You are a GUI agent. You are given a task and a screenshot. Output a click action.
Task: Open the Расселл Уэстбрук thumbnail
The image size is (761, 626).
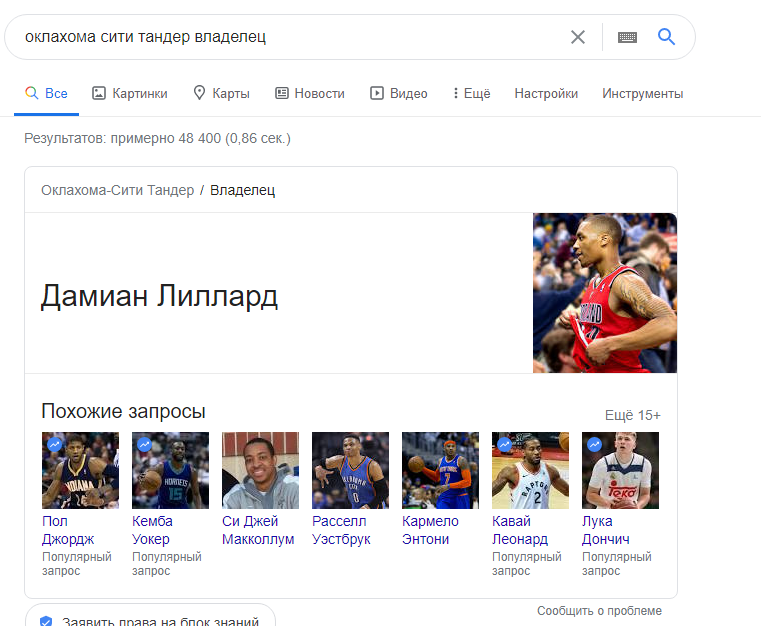tap(350, 470)
